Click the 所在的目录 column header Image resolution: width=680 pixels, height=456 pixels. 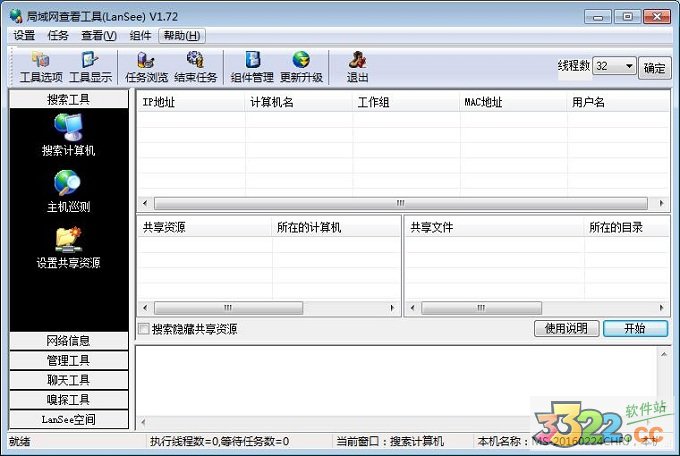click(627, 227)
